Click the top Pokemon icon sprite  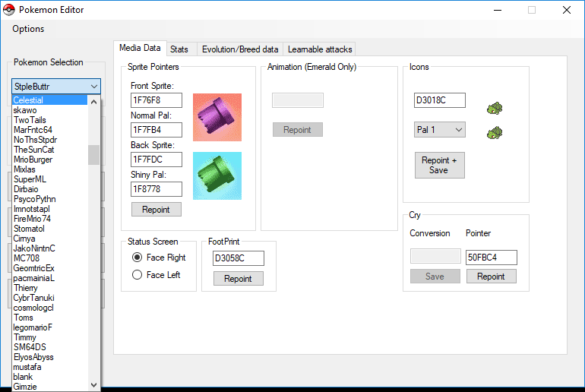pos(495,108)
